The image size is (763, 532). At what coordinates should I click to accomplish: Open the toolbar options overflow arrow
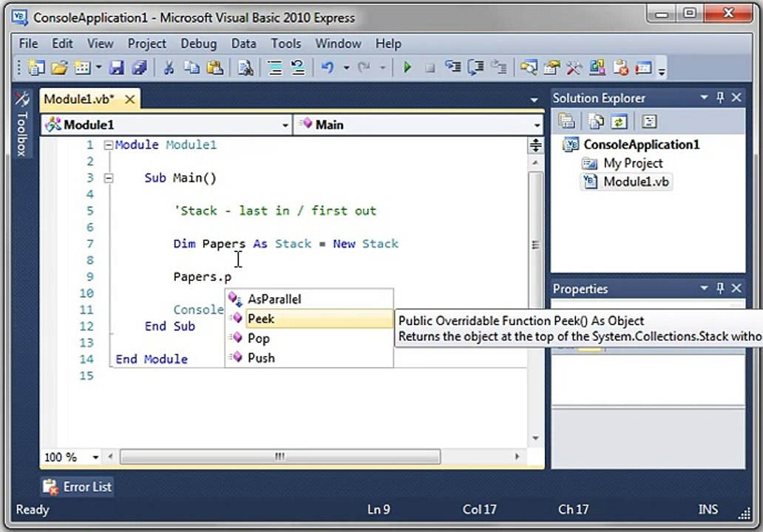[x=661, y=72]
